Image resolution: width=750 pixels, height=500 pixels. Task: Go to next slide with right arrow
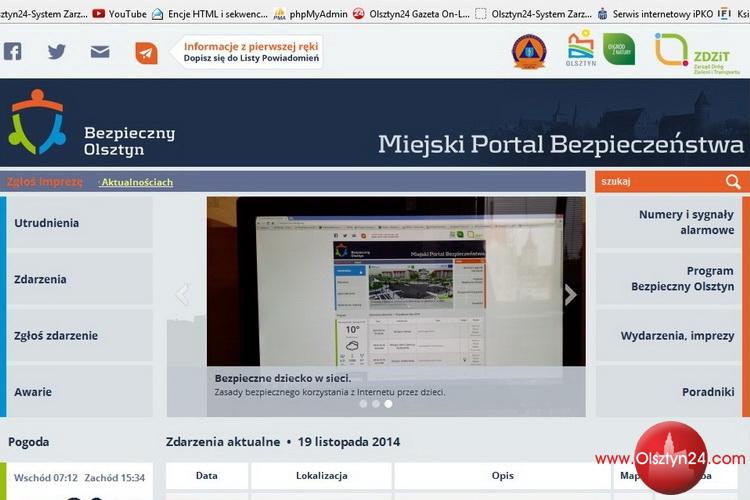click(x=570, y=295)
